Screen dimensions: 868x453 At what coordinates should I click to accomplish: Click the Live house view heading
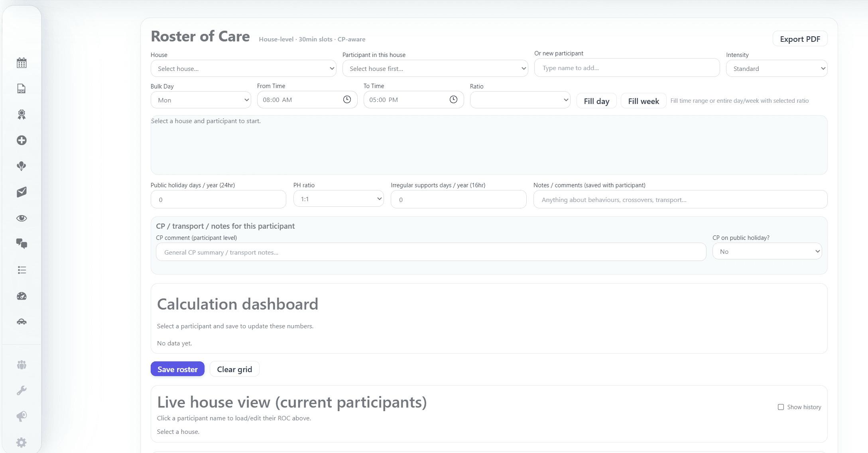click(x=292, y=402)
